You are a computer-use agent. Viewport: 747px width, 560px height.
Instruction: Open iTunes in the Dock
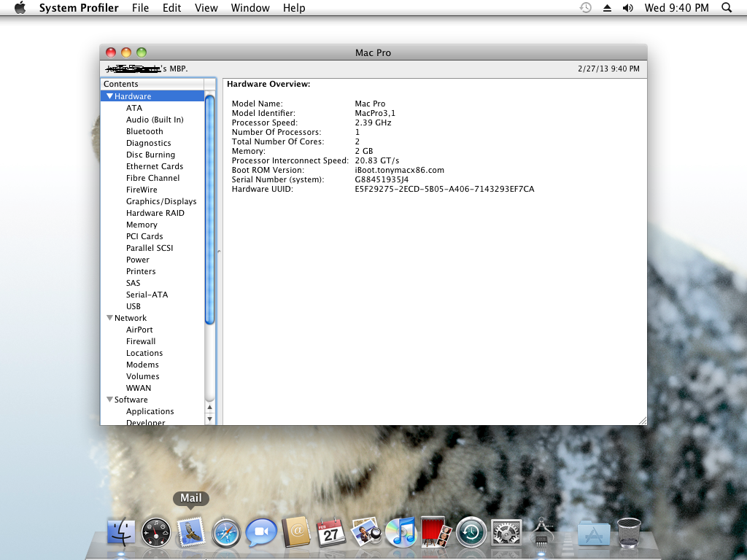tap(401, 532)
